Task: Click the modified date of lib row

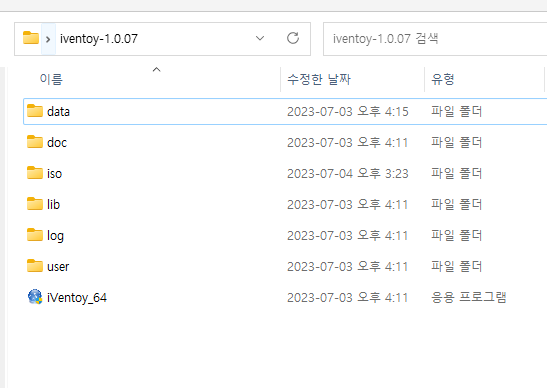Action: 347,205
